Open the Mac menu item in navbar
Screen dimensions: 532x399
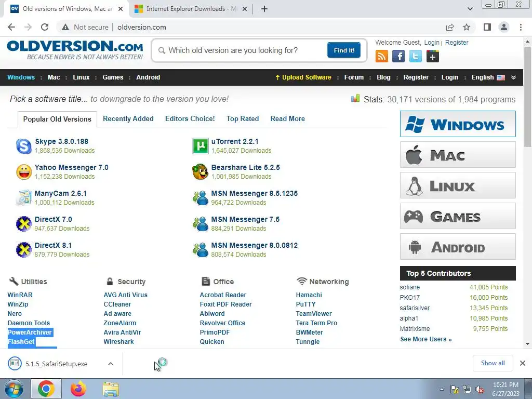(x=54, y=77)
